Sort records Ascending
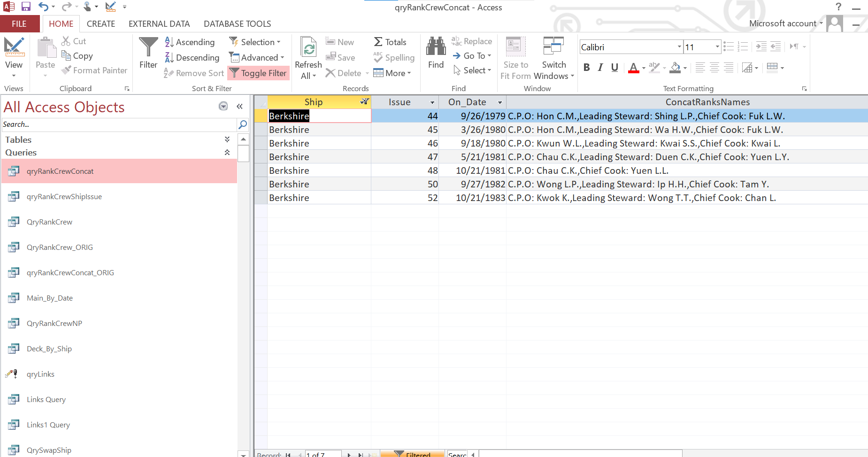This screenshot has width=868, height=457. (x=190, y=42)
